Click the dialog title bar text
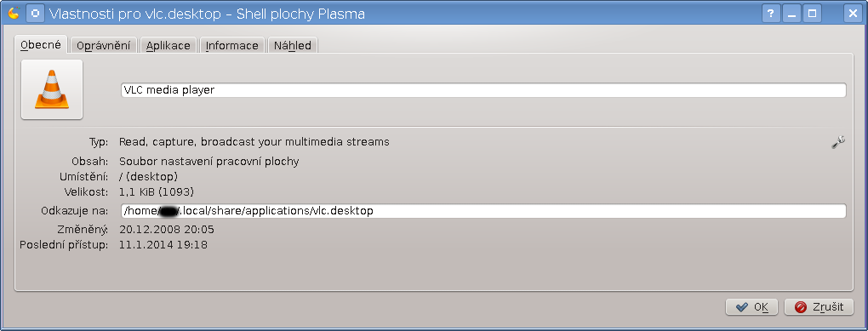Screen dimensions: 868x331 click(207, 14)
